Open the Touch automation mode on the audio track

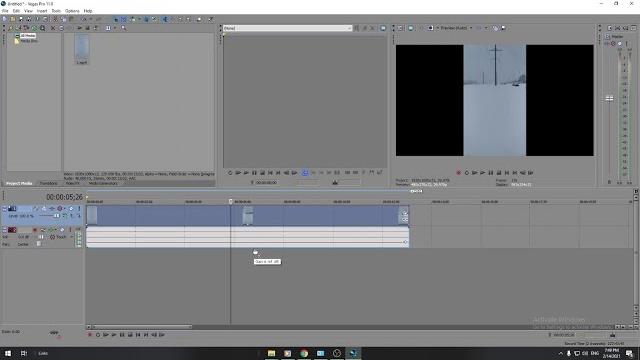pyautogui.click(x=61, y=237)
